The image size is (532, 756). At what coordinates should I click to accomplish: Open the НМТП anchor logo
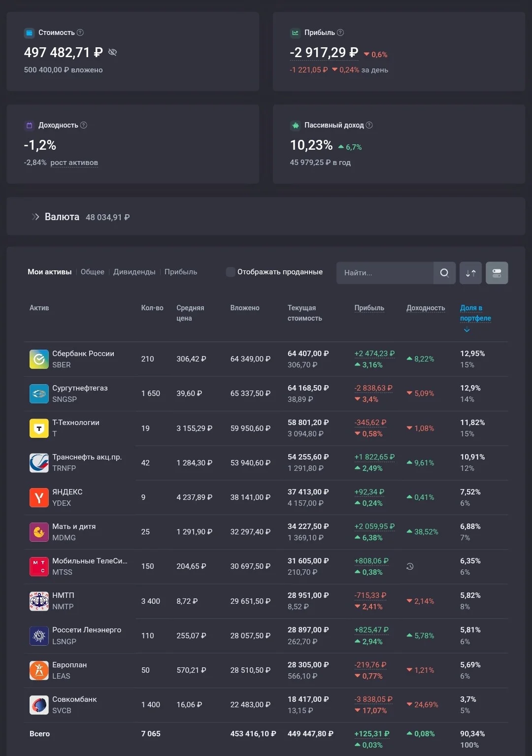[39, 601]
